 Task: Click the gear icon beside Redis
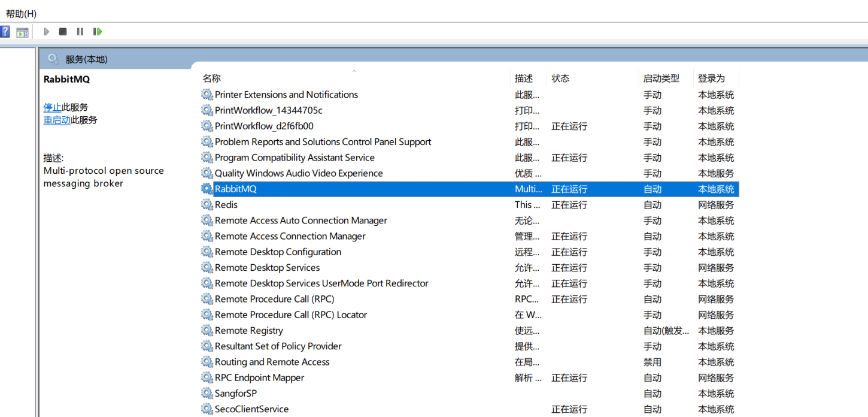coord(207,205)
